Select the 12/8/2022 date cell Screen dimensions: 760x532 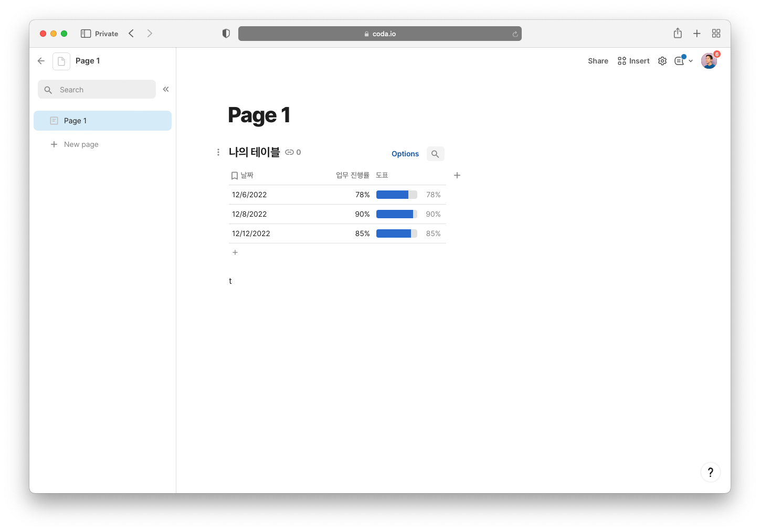(249, 214)
